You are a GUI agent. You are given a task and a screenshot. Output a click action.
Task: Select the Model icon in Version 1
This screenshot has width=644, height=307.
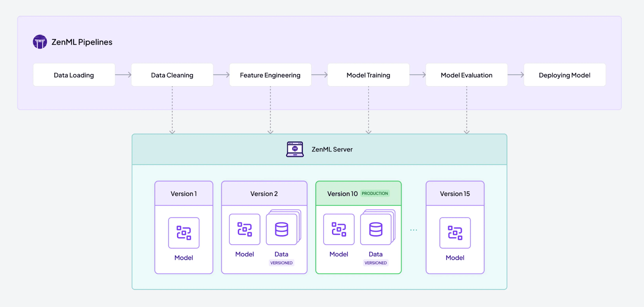click(x=184, y=233)
